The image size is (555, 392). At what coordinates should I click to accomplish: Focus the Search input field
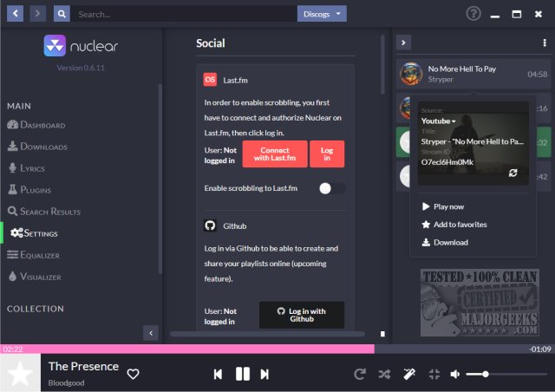click(185, 14)
